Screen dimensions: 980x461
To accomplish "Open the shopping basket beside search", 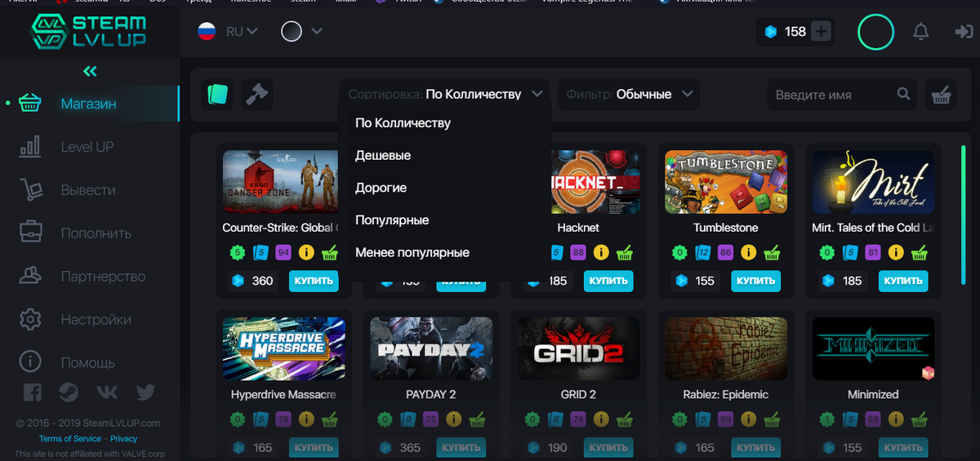I will click(941, 95).
